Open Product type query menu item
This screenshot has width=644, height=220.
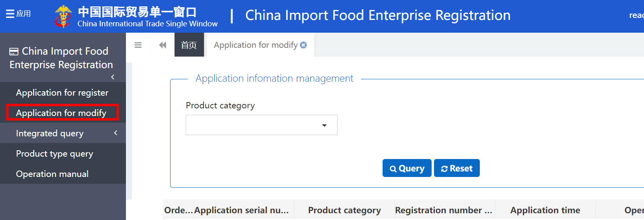(x=55, y=153)
